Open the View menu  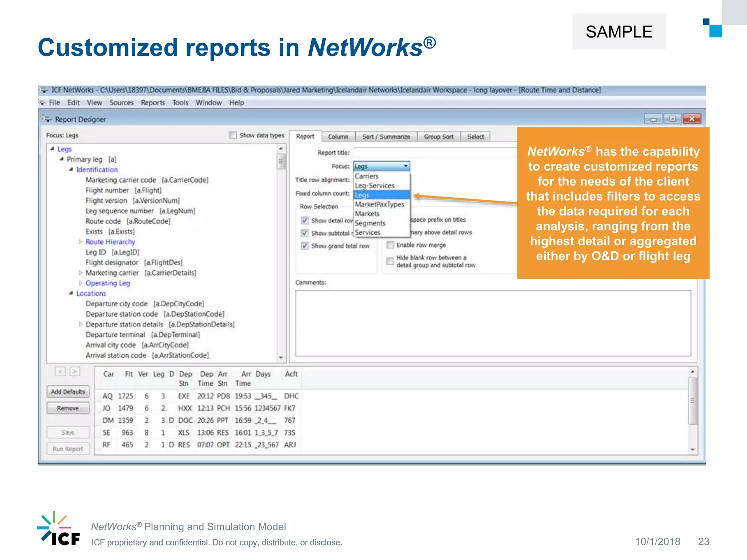coord(94,102)
